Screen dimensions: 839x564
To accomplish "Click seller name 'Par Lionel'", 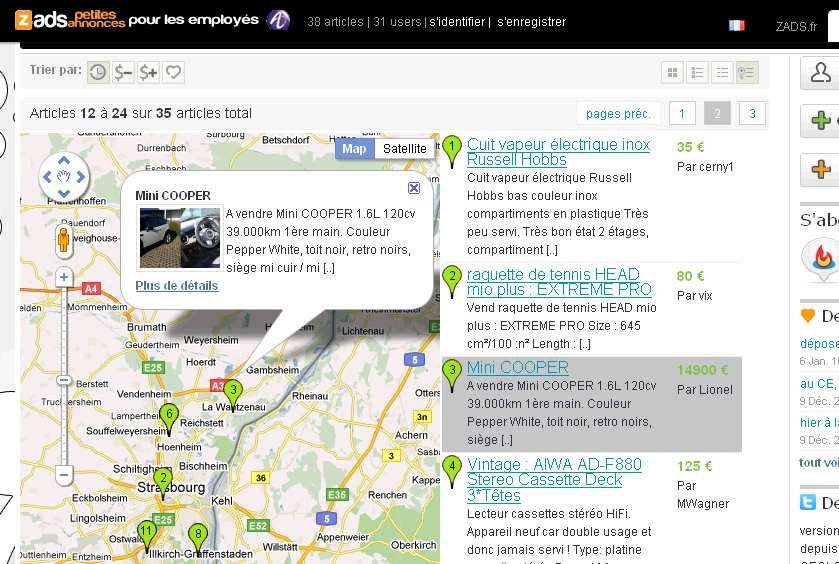I will (705, 390).
